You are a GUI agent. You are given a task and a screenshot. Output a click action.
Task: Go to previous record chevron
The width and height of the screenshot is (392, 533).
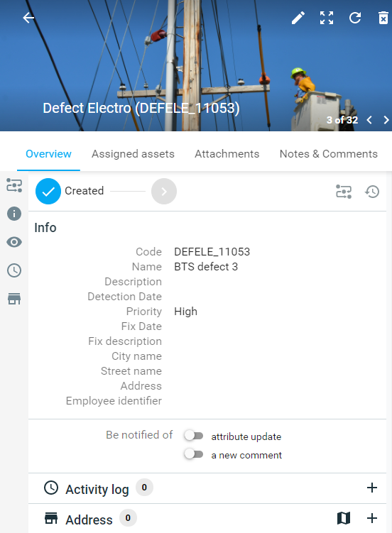(369, 120)
